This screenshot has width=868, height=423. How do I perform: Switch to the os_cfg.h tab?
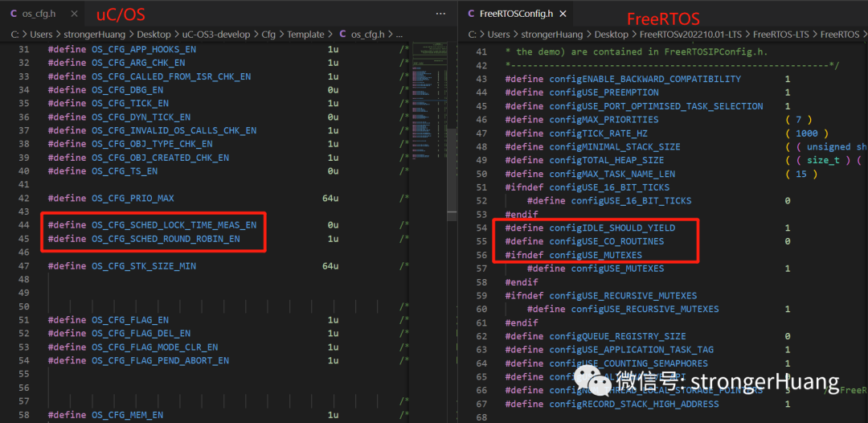pos(40,14)
